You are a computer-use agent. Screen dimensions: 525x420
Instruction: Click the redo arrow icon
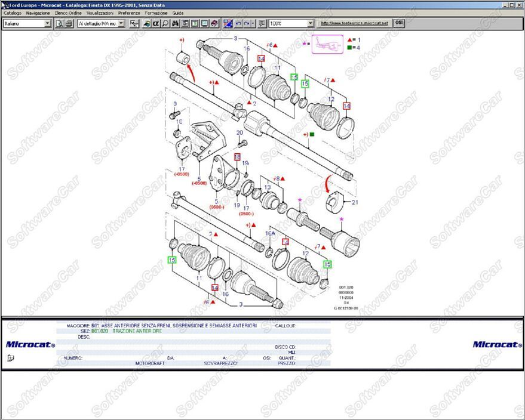[247, 23]
